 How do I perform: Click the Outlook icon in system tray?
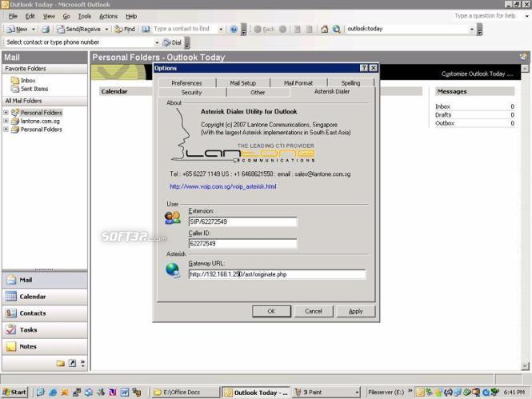pos(420,393)
